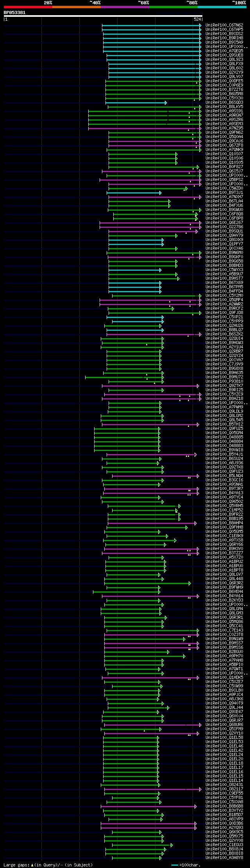
Task: Select the BP053381 query label
Action: 15,12
